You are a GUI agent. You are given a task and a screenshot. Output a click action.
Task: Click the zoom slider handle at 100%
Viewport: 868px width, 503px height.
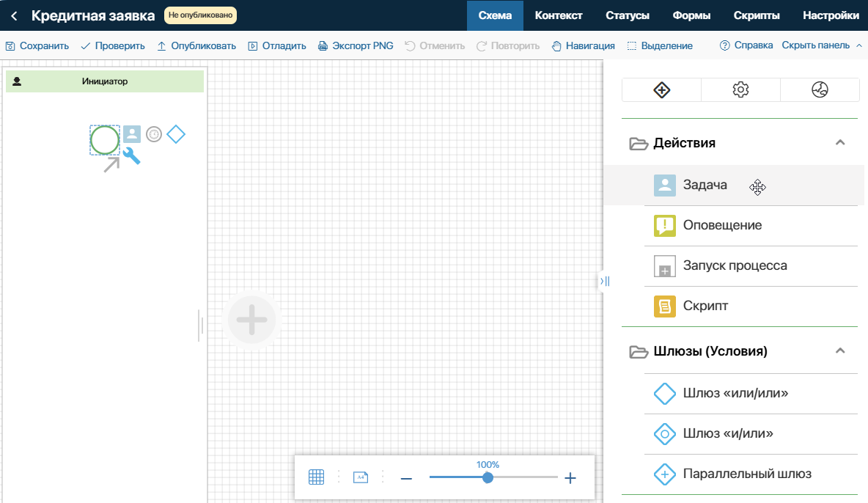(488, 477)
